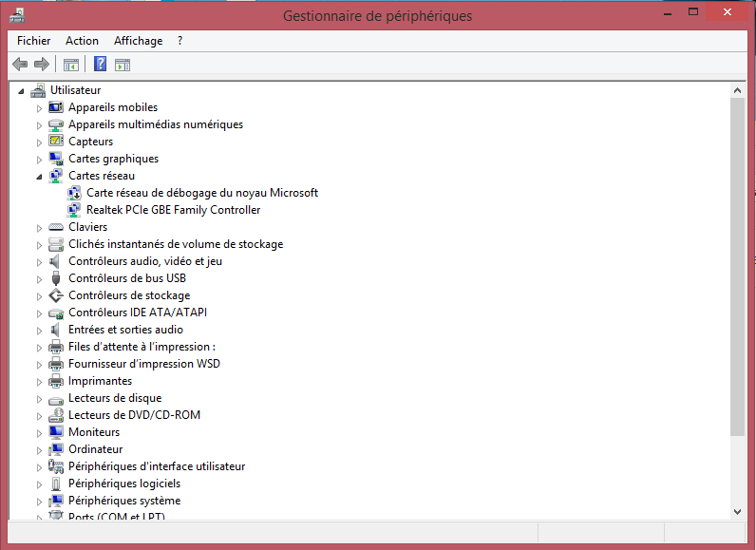The height and width of the screenshot is (550, 756).
Task: Click the Imprimantes printer icon
Action: 56,381
